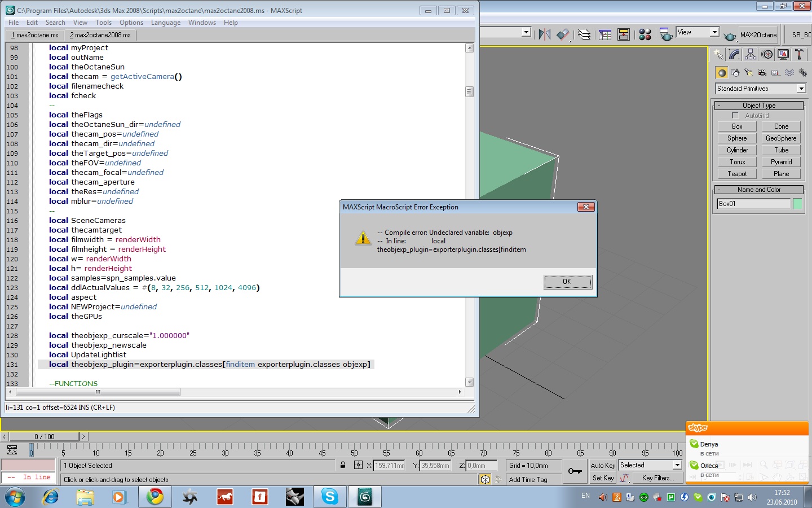812x508 pixels.
Task: Click the script editor horizontal scrollbar
Action: click(x=98, y=392)
